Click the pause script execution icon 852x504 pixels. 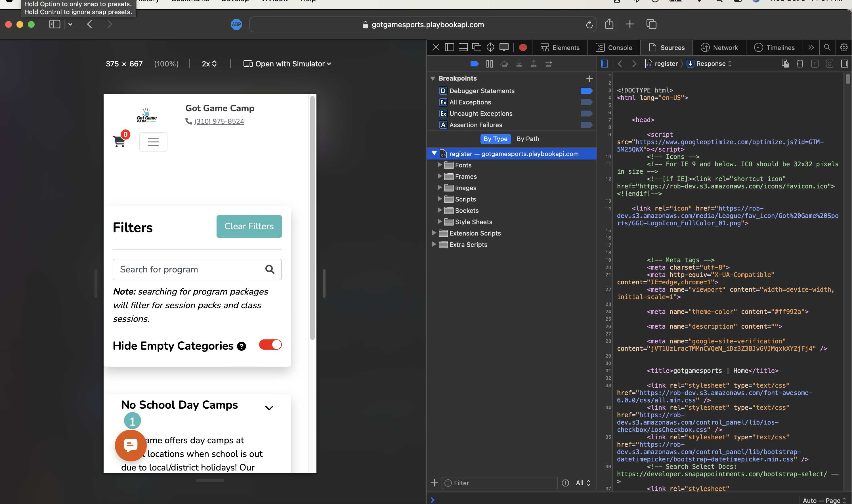click(489, 64)
